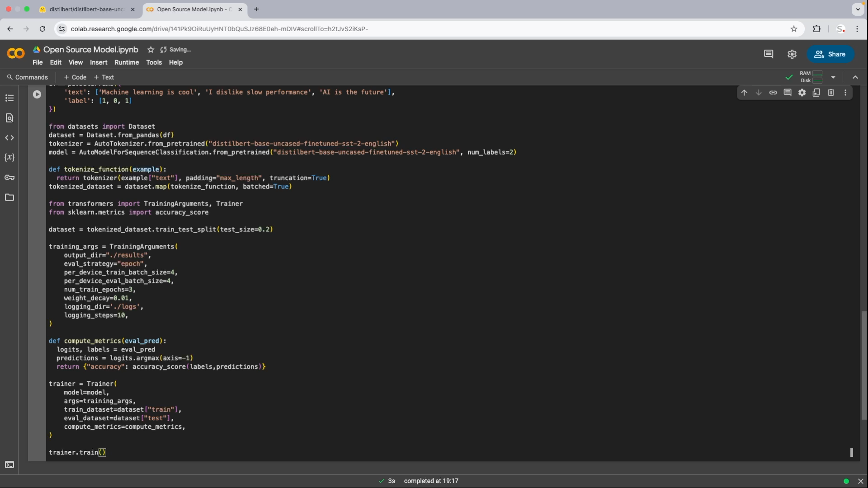
Task: Show the Variables inspector
Action: click(x=9, y=158)
